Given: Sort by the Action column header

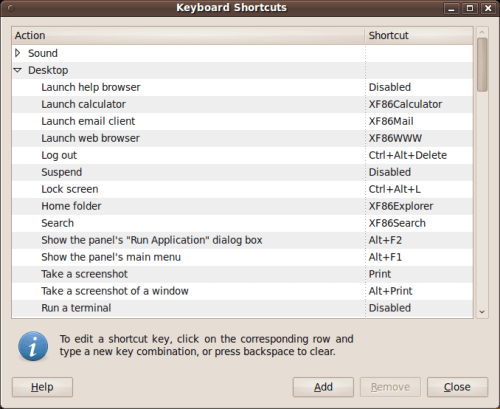Looking at the screenshot, I should click(x=188, y=35).
